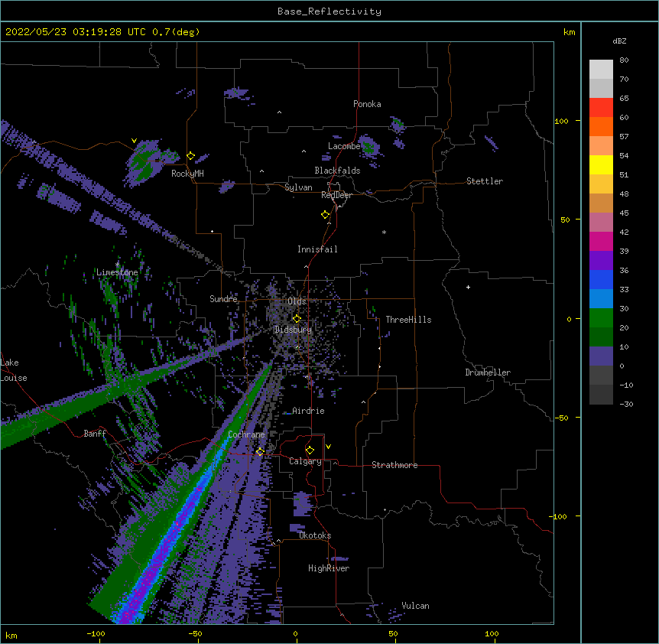Select the slate purple 0–10 dBZ swatch
The height and width of the screenshot is (644, 659).
tap(601, 356)
